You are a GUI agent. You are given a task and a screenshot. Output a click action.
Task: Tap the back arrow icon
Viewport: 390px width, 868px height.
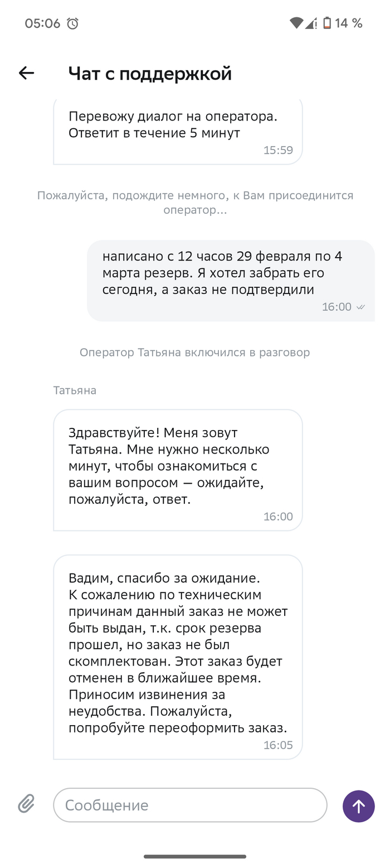point(26,73)
